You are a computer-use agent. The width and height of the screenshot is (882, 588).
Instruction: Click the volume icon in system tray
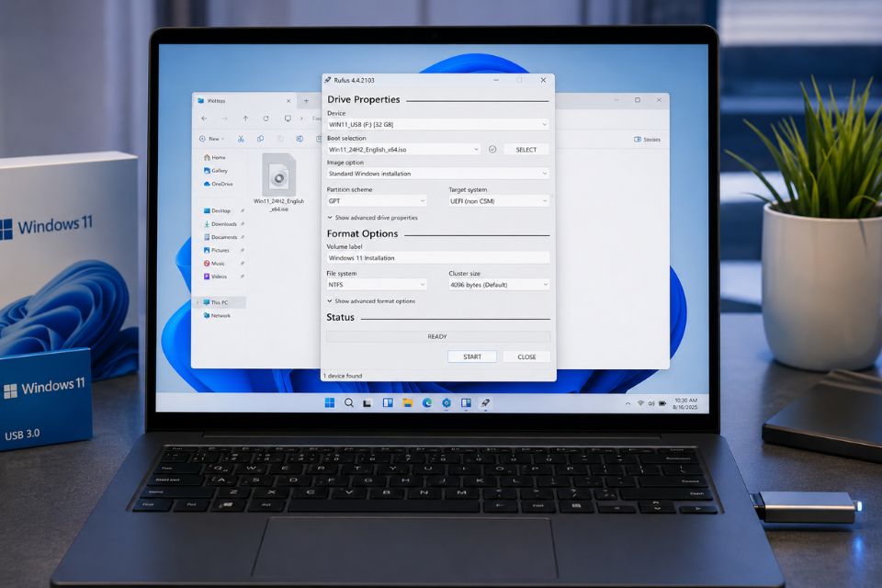pos(650,403)
